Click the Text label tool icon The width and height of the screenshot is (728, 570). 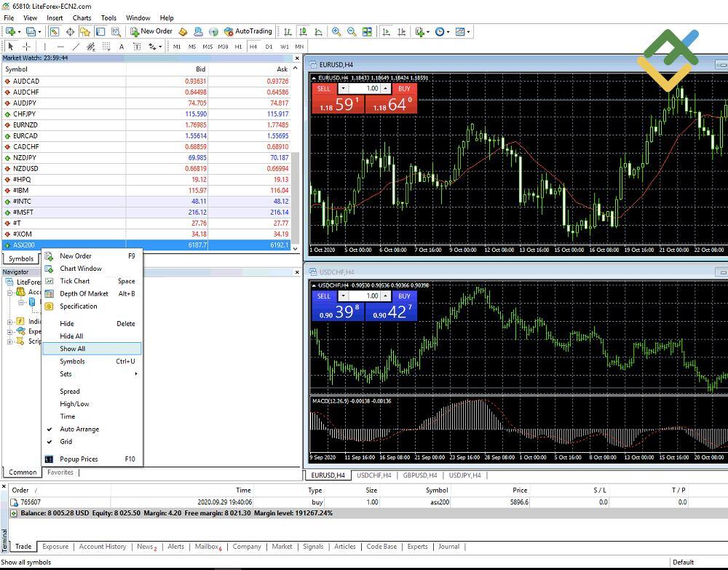(137, 47)
